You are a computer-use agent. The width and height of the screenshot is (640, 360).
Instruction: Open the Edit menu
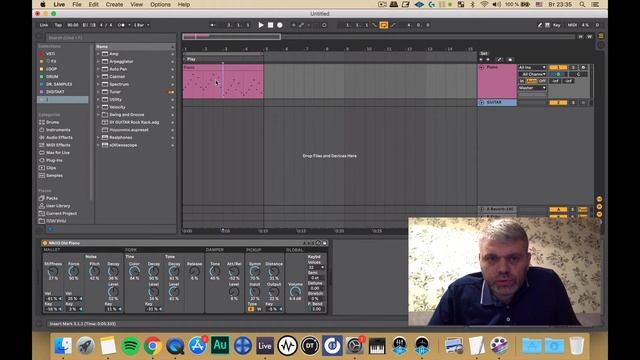[93, 4]
